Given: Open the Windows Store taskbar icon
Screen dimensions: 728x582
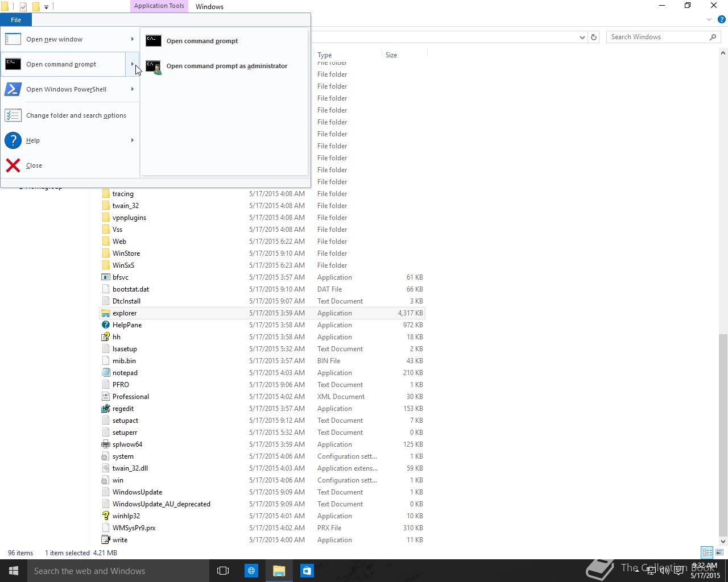Looking at the screenshot, I should 307,571.
